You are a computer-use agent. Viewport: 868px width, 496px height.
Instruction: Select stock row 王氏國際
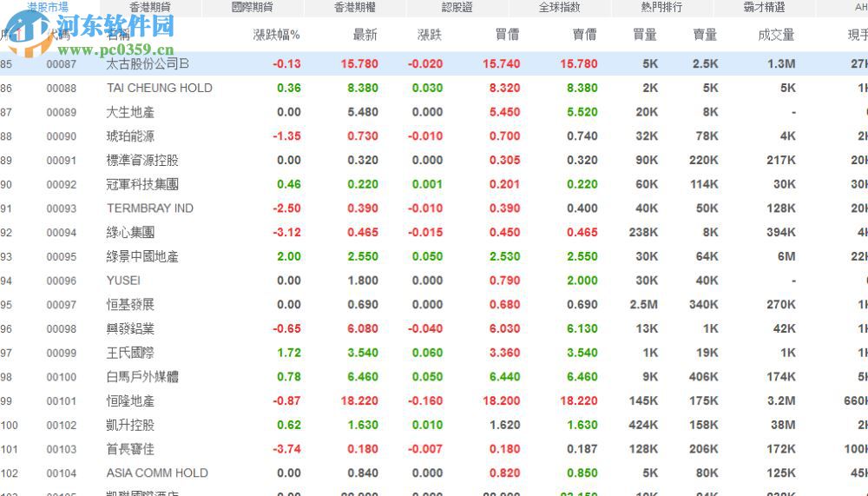pos(434,353)
